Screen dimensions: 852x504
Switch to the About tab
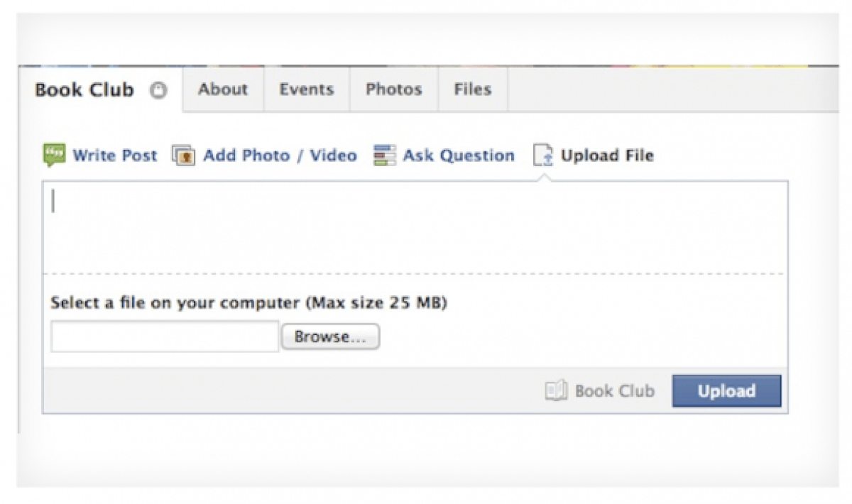click(x=223, y=89)
